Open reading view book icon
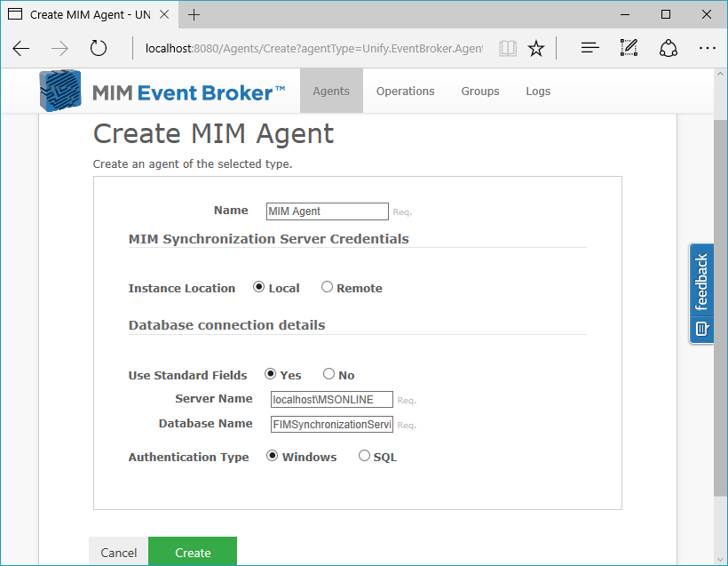The image size is (728, 566). point(508,48)
